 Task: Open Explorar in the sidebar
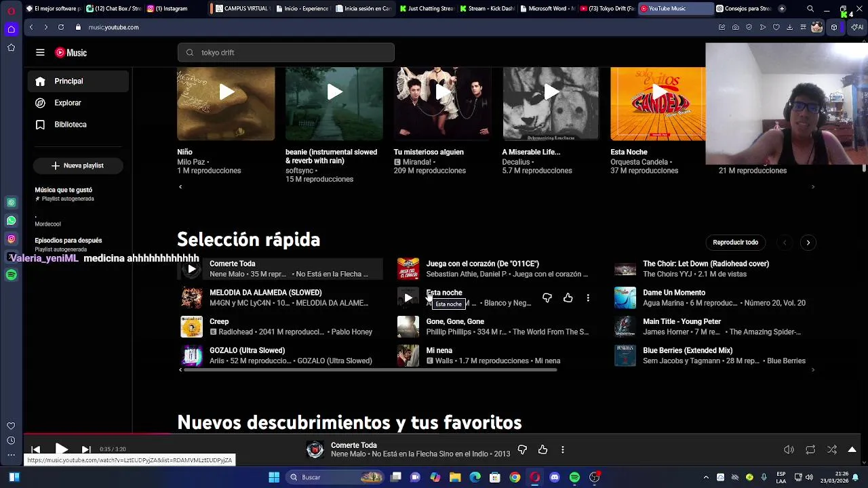78,103
